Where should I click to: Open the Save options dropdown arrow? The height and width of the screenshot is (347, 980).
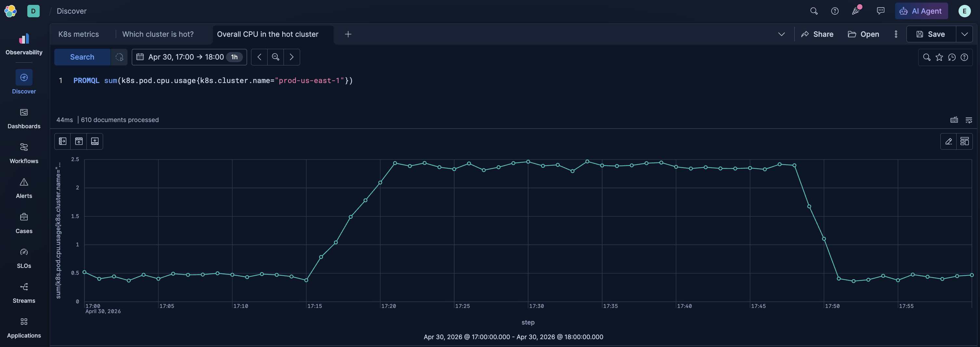tap(964, 34)
